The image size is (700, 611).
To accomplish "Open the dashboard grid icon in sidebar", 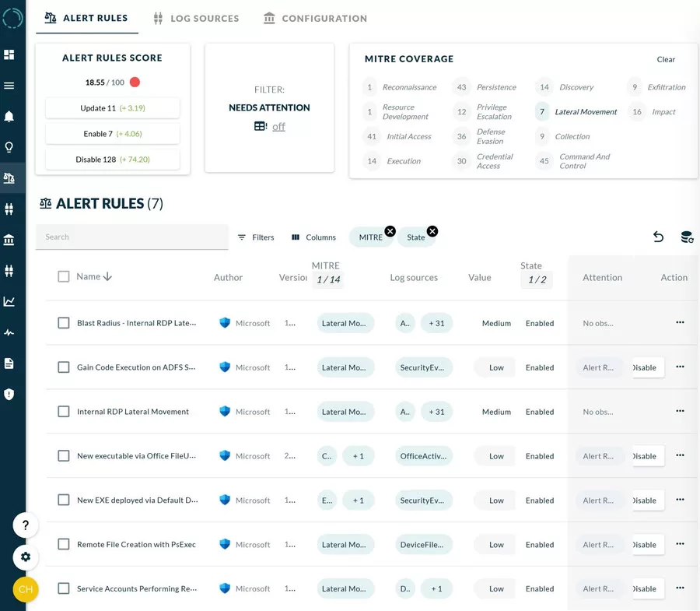I will pyautogui.click(x=9, y=54).
